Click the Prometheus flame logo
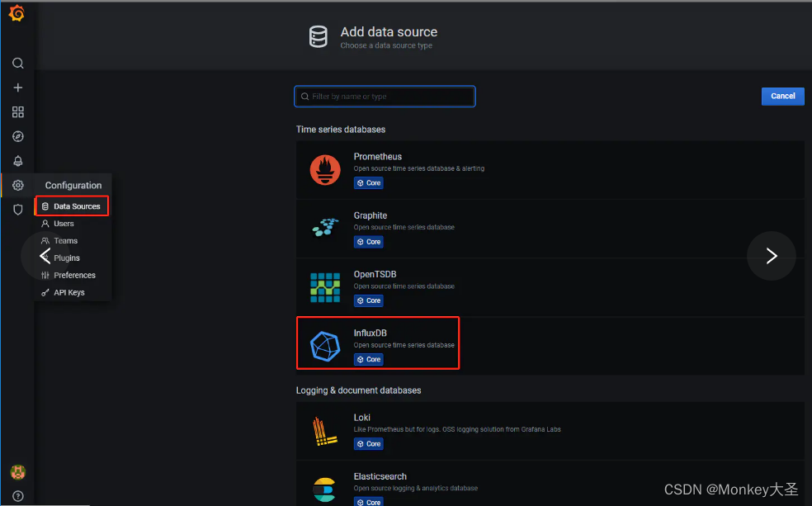This screenshot has height=506, width=812. [325, 170]
